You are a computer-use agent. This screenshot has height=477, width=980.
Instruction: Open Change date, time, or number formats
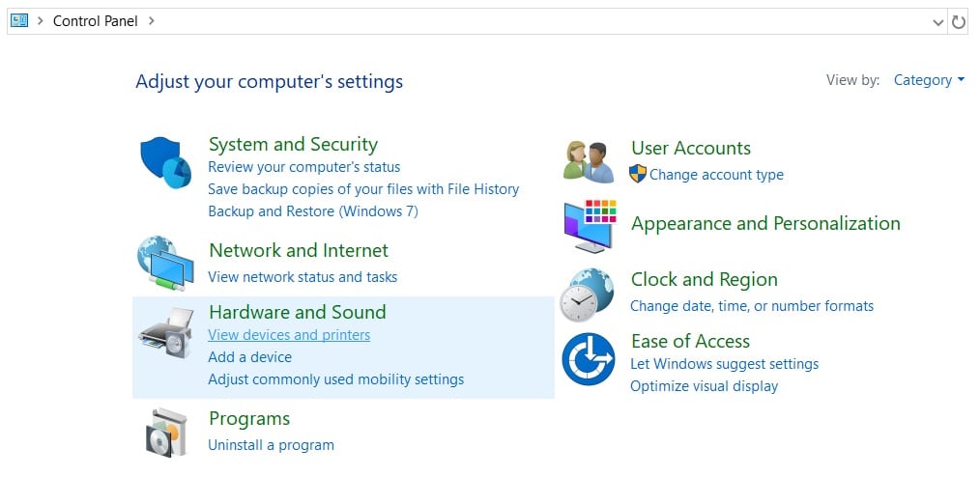tap(751, 306)
